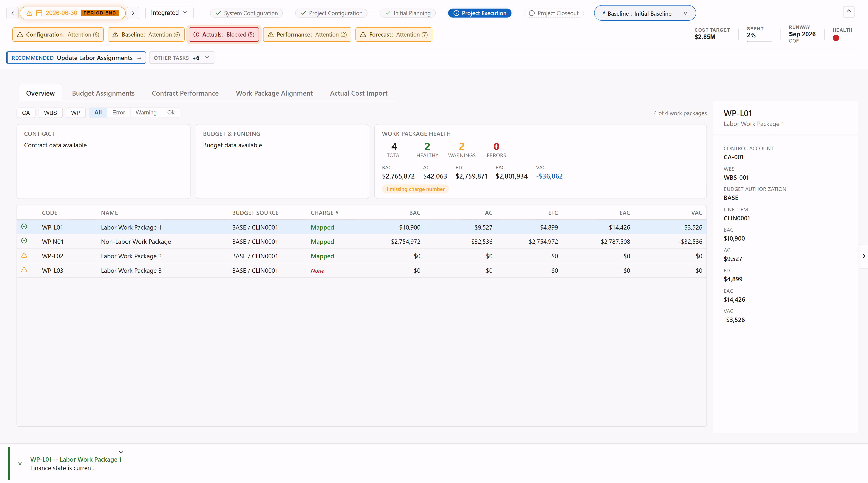Image resolution: width=868 pixels, height=483 pixels.
Task: Click System Configuration stage button
Action: 247,13
